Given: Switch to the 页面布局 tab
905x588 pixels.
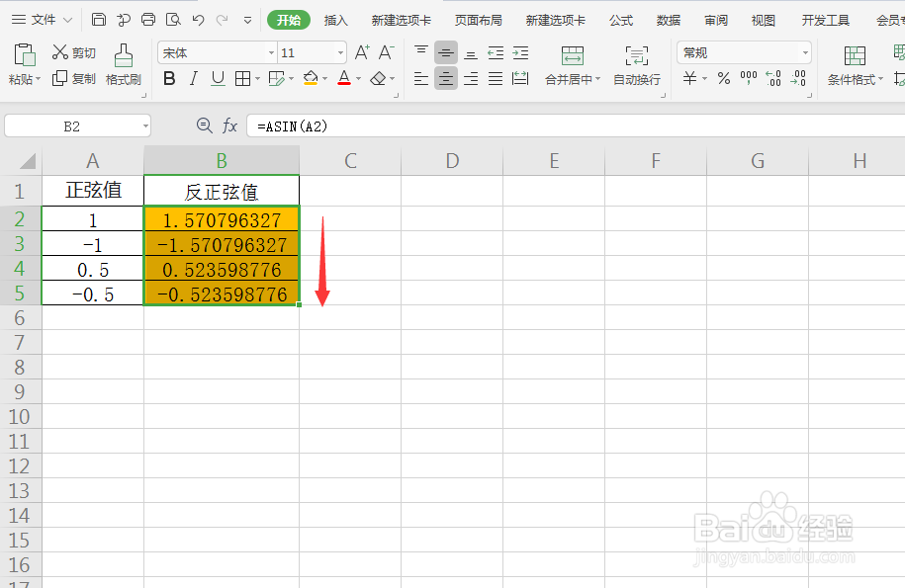Looking at the screenshot, I should pos(478,21).
